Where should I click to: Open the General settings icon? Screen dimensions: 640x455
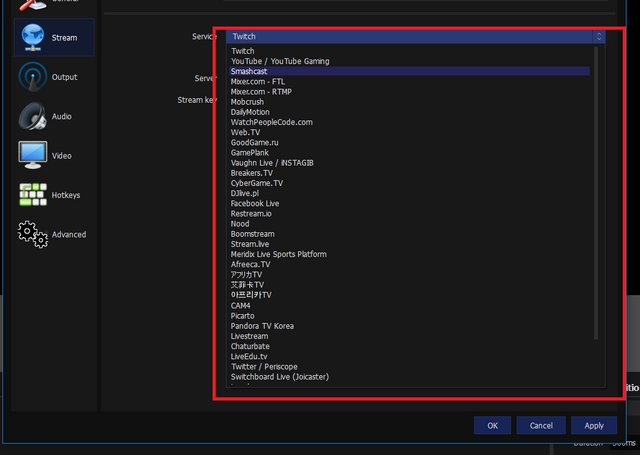(x=32, y=5)
